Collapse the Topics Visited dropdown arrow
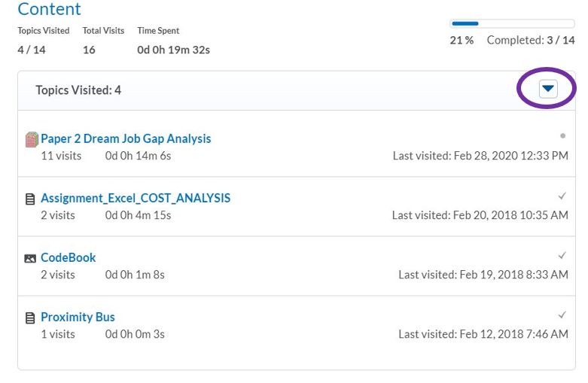This screenshot has width=588, height=383. 548,90
